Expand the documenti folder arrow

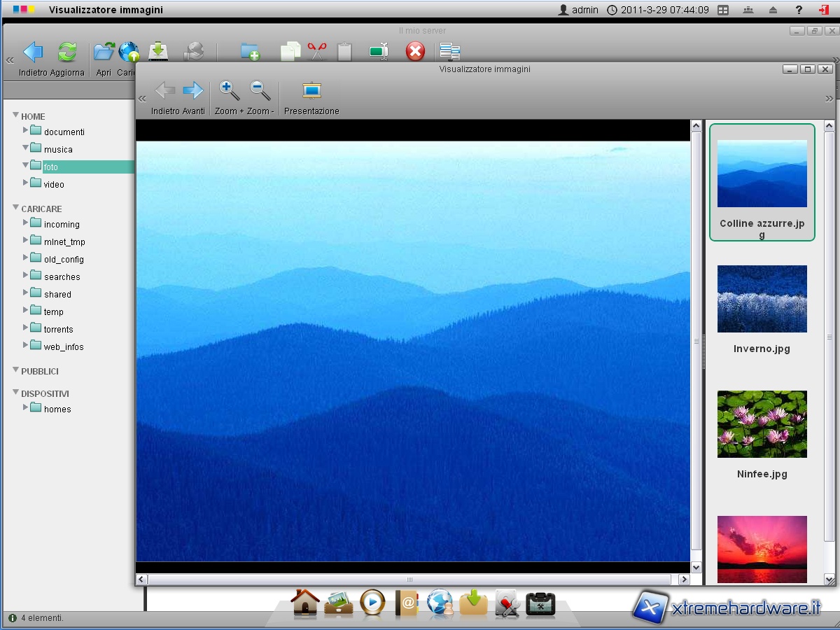(26, 130)
